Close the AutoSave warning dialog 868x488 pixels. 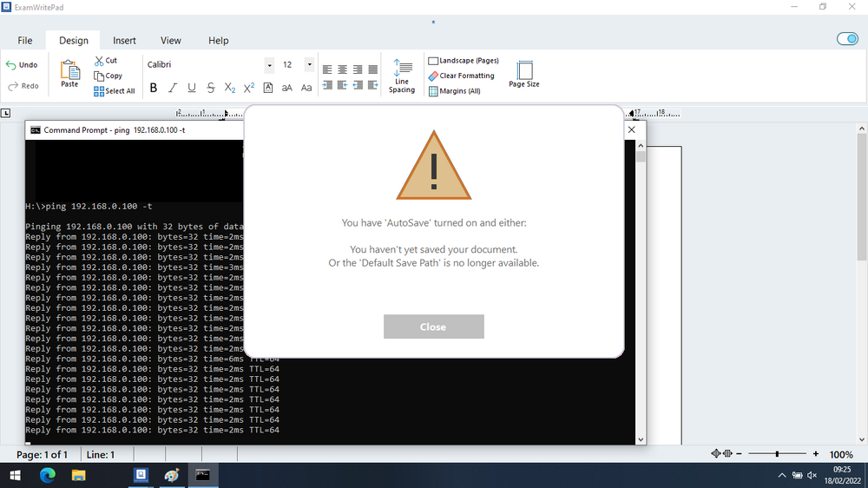(x=433, y=326)
